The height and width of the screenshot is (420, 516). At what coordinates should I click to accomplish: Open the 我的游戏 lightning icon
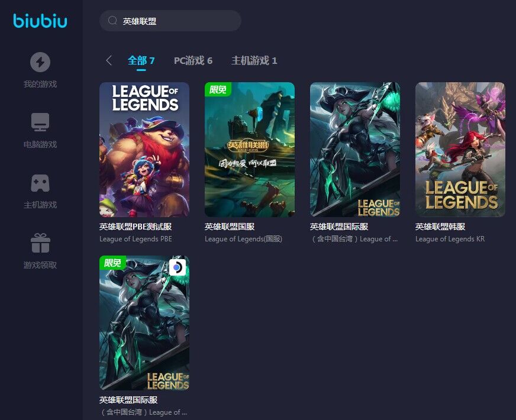click(x=40, y=62)
